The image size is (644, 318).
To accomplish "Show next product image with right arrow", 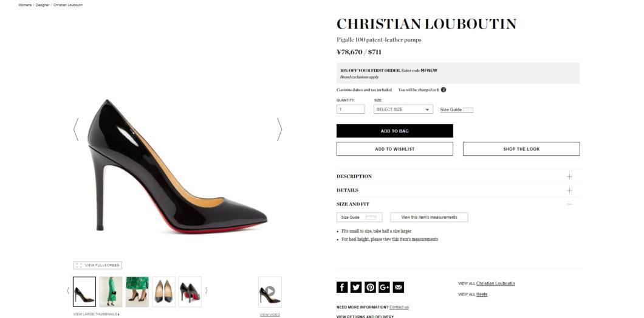I will [279, 130].
